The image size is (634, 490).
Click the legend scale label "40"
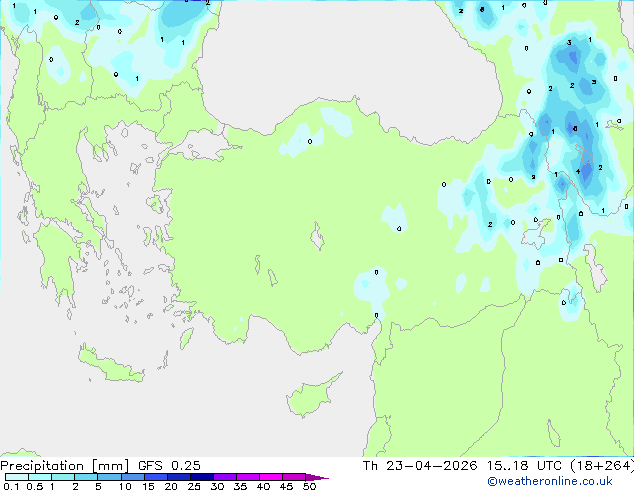click(264, 486)
